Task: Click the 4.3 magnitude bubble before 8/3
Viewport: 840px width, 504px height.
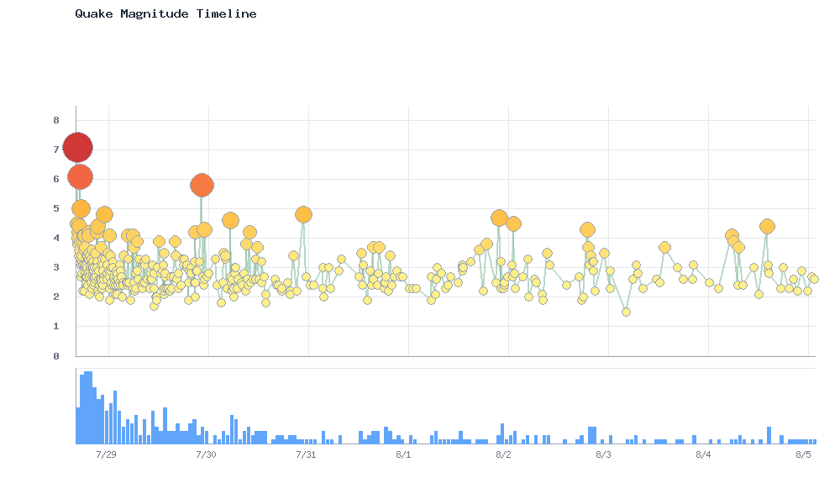Action: [588, 230]
